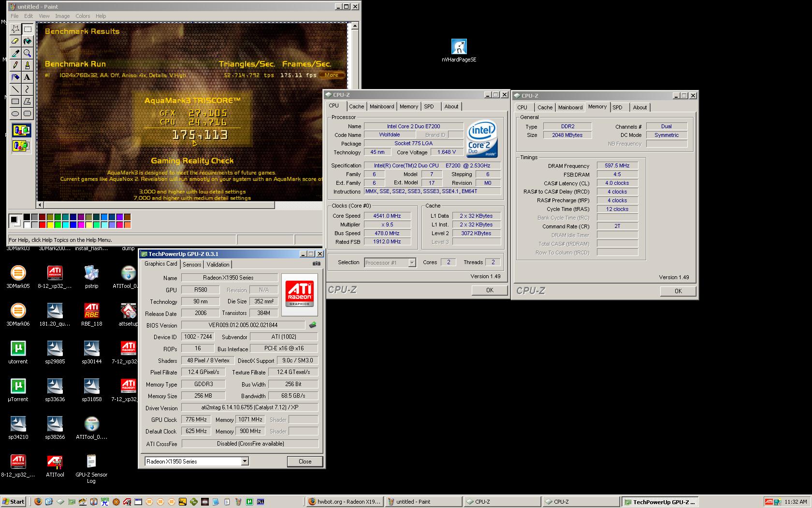Screen dimensions: 812x508
Task: Select the Brush tool in Paint
Action: 28,65
